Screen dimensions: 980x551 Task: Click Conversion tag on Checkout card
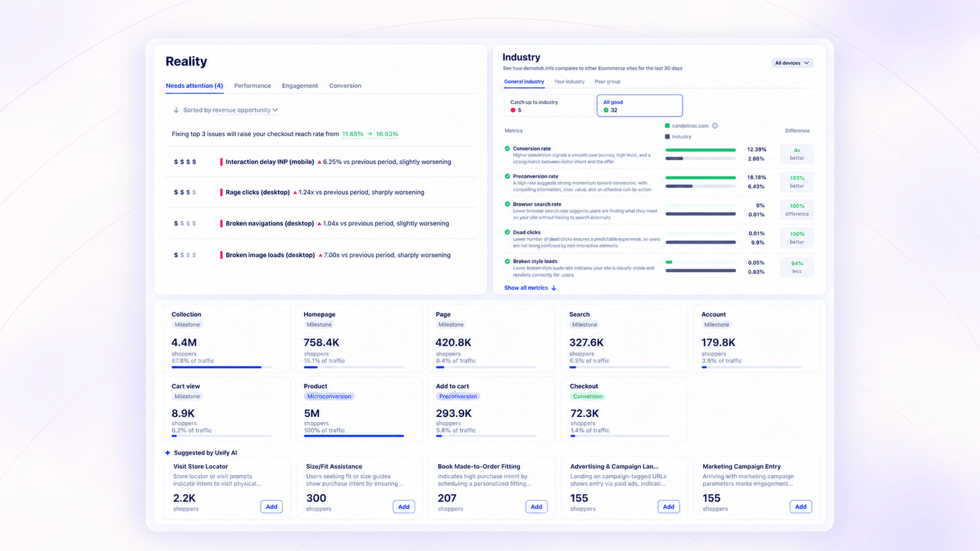coord(588,397)
